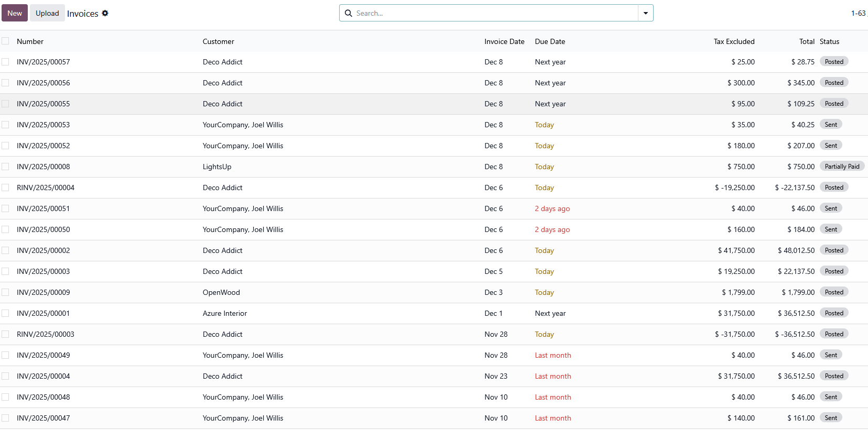Toggle the select-all checkbox in header
The height and width of the screenshot is (430, 868).
click(5, 41)
